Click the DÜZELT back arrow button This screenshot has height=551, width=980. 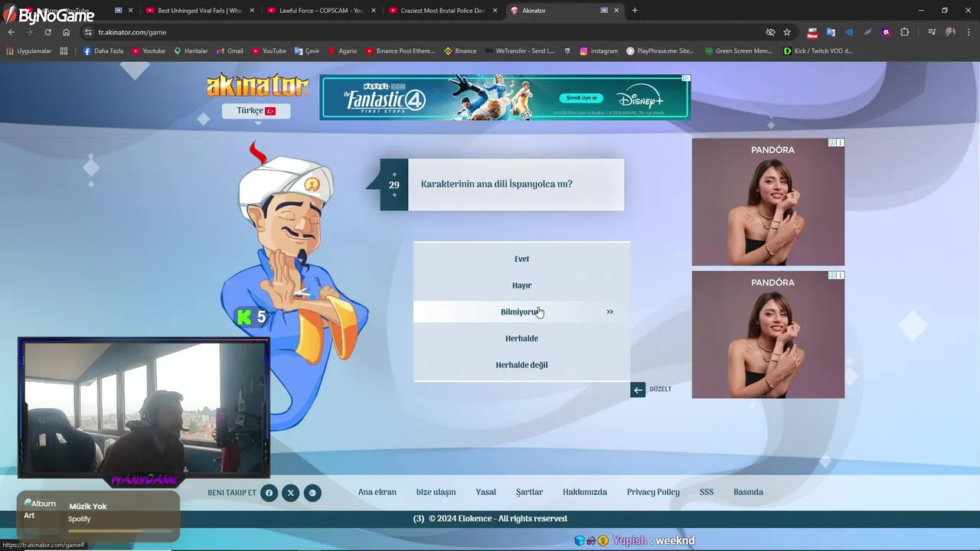pos(638,390)
